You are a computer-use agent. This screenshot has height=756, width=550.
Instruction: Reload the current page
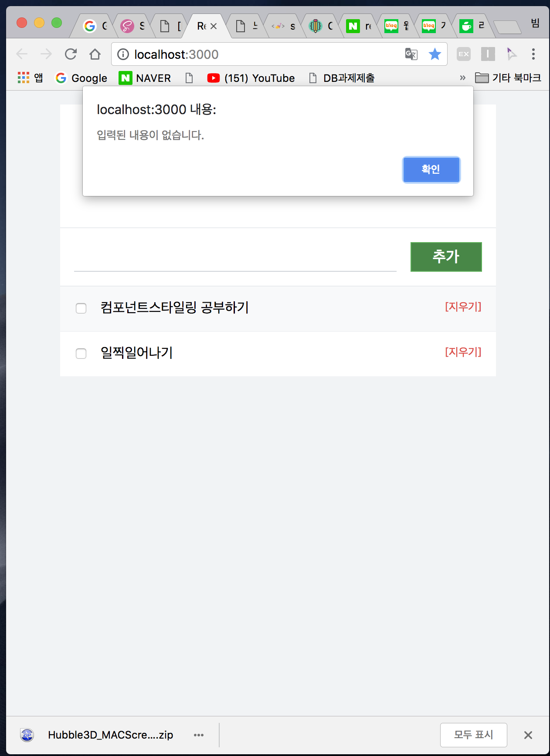(71, 54)
